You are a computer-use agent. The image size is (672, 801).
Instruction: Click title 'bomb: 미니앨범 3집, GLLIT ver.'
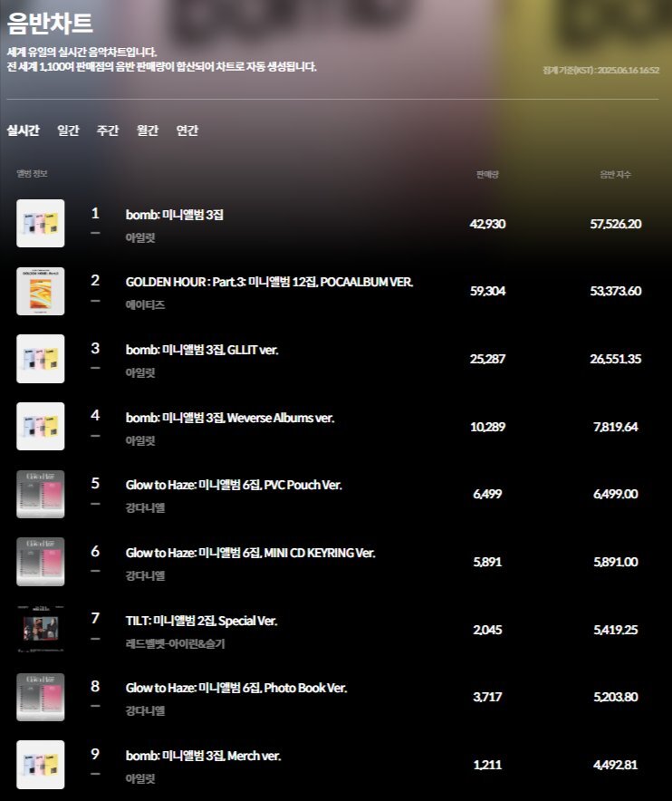202,350
